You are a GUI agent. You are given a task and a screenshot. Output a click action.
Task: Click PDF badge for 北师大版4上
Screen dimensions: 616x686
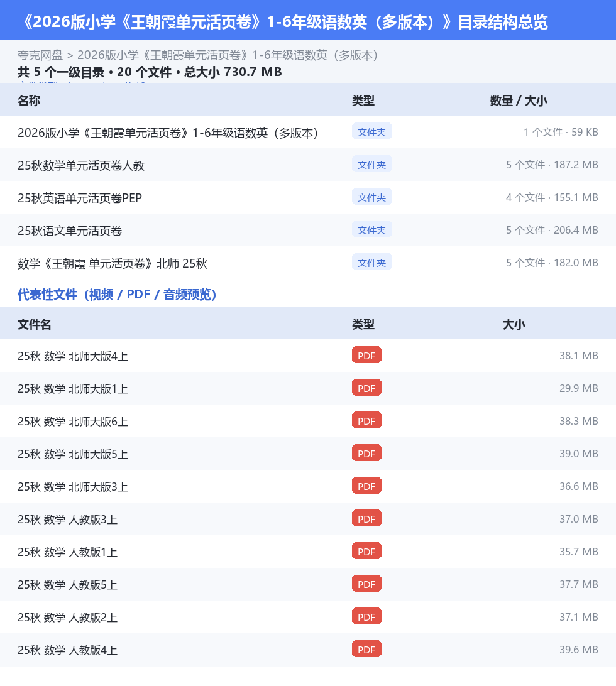point(366,356)
